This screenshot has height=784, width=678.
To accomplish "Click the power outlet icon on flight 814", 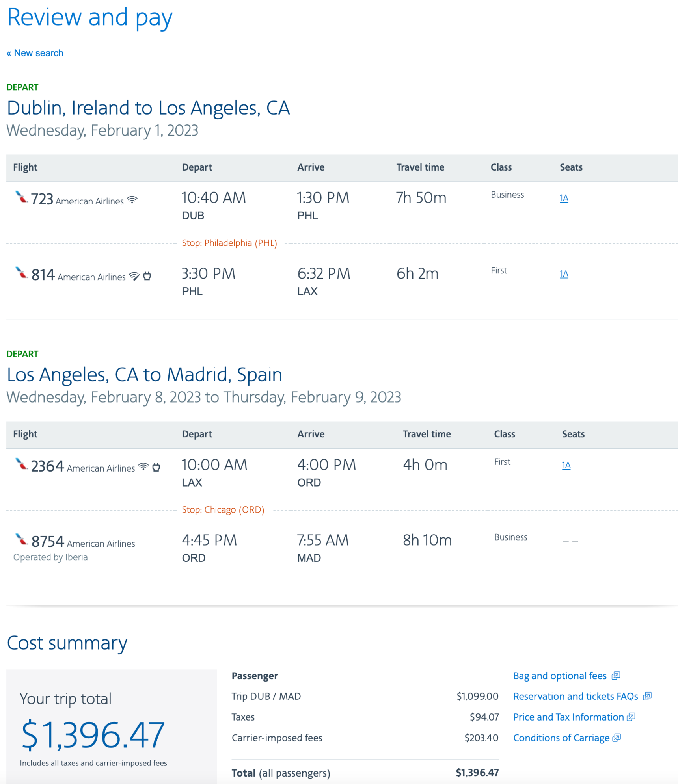I will (147, 276).
